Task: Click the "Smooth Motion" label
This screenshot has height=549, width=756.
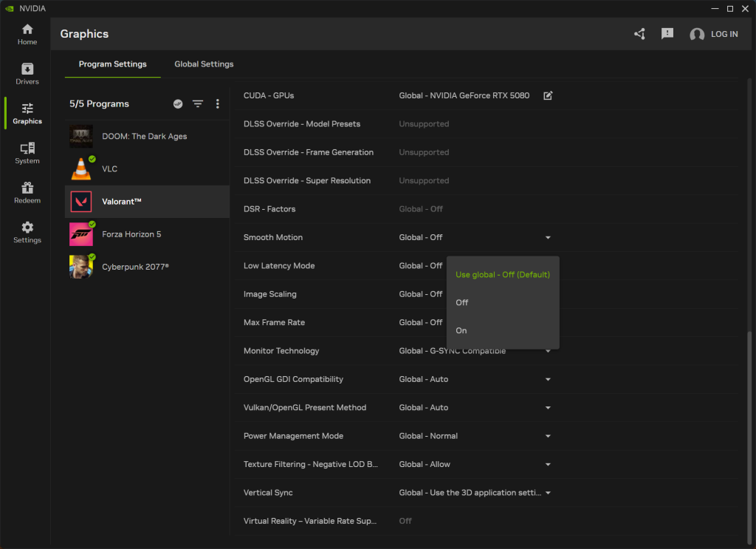Action: pyautogui.click(x=273, y=237)
